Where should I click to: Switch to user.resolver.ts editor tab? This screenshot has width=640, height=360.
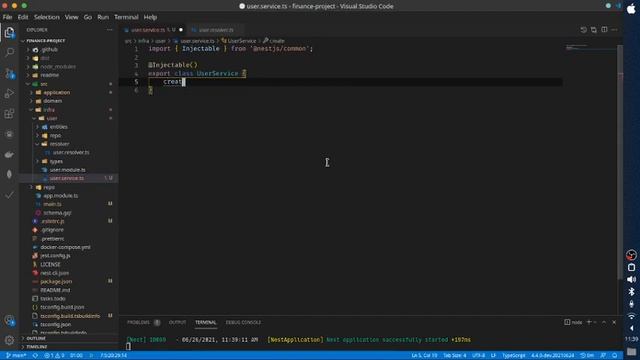(x=216, y=30)
